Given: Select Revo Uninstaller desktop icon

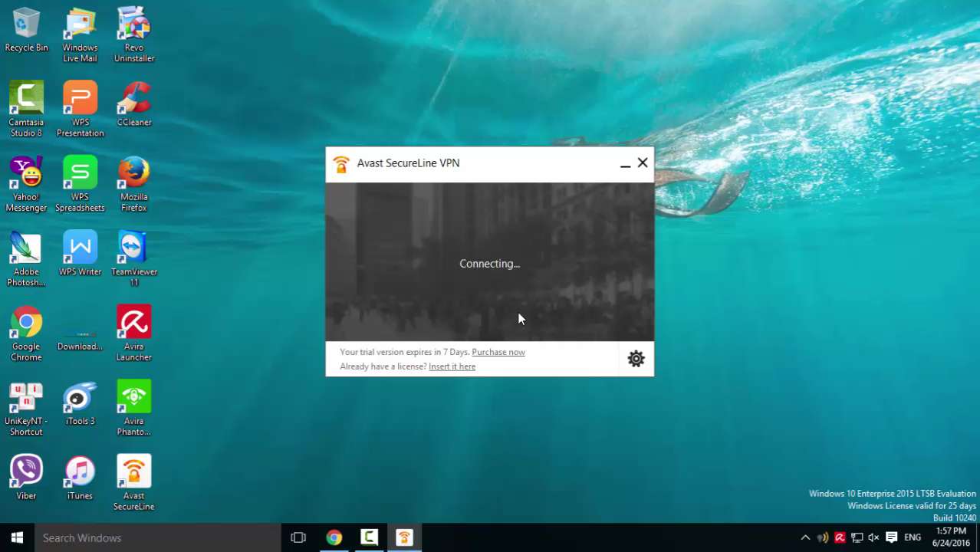Looking at the screenshot, I should (x=134, y=35).
